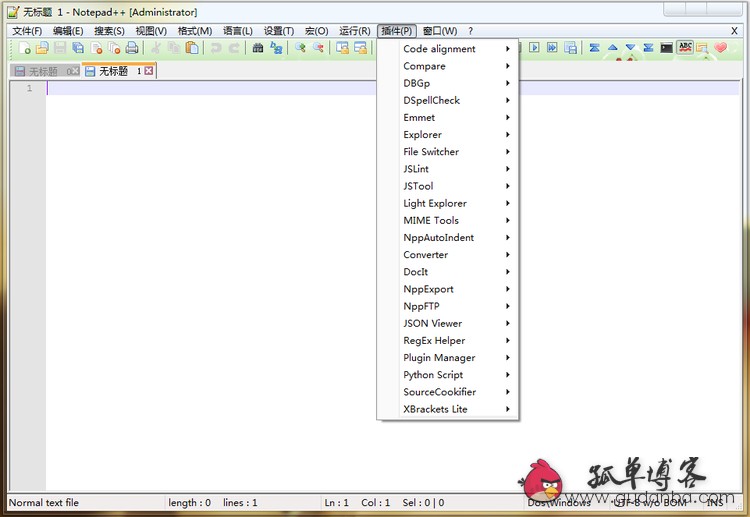Close the active 无标题 1 tab
This screenshot has width=750, height=517.
[149, 71]
